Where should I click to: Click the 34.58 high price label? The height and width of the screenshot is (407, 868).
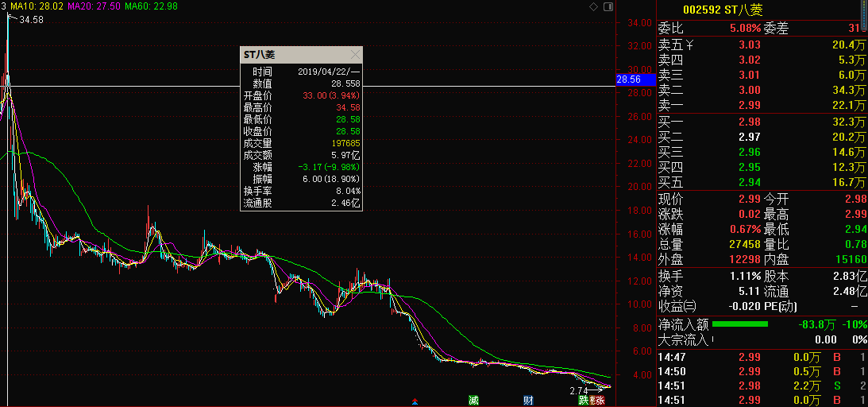pyautogui.click(x=30, y=20)
